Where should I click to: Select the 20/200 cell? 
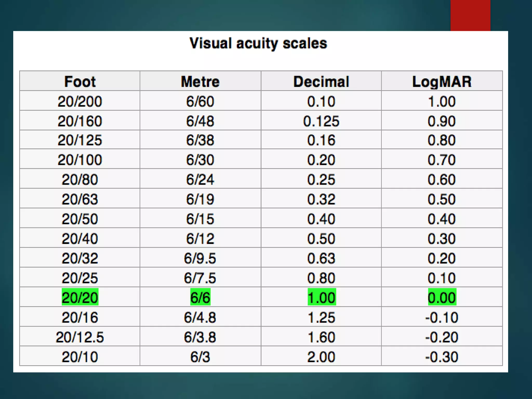pyautogui.click(x=80, y=101)
